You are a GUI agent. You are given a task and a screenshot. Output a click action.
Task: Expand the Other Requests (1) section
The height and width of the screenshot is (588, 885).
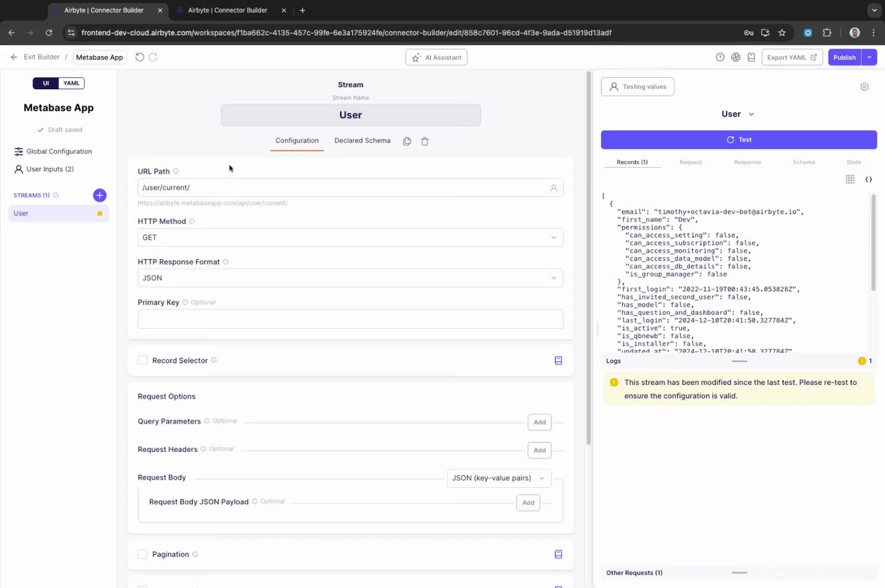[x=738, y=573]
